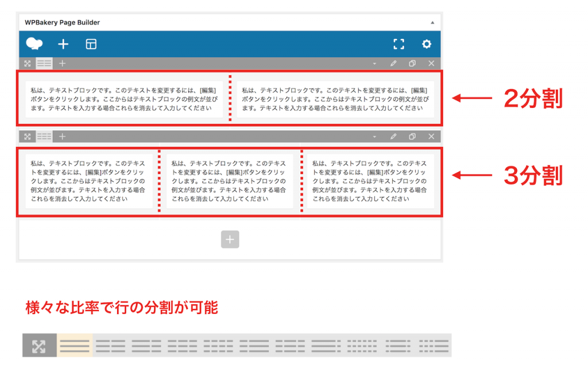Choose the sixth, four-sixths, sixth layout

[x=399, y=346]
